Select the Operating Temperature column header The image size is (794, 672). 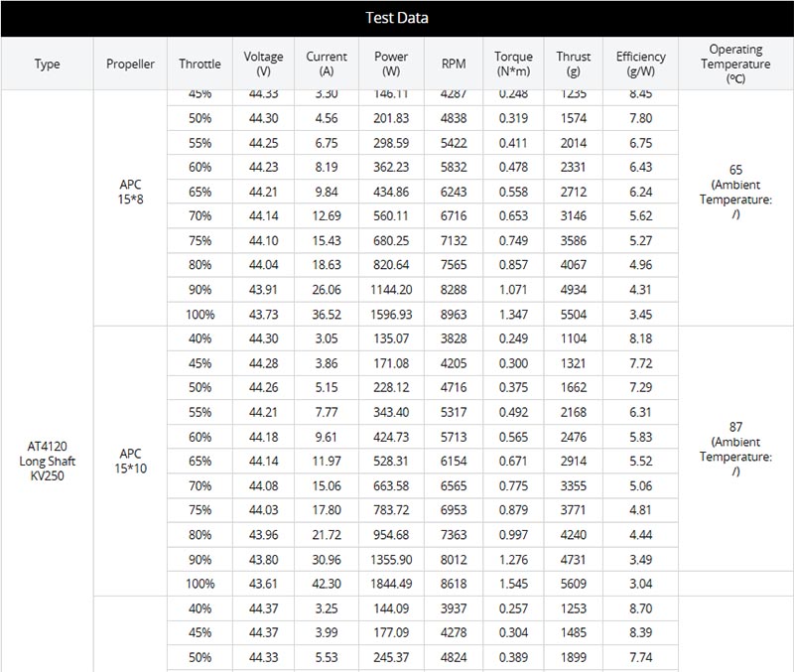point(735,64)
